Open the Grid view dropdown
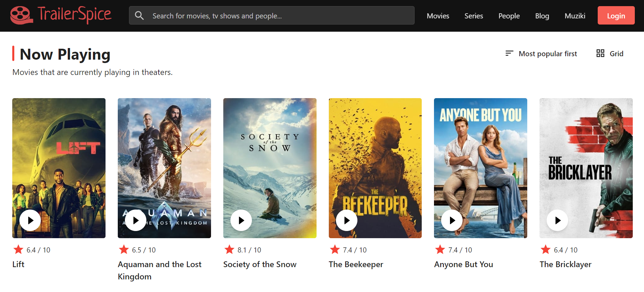Screen dimensions: 644x292 pos(610,53)
